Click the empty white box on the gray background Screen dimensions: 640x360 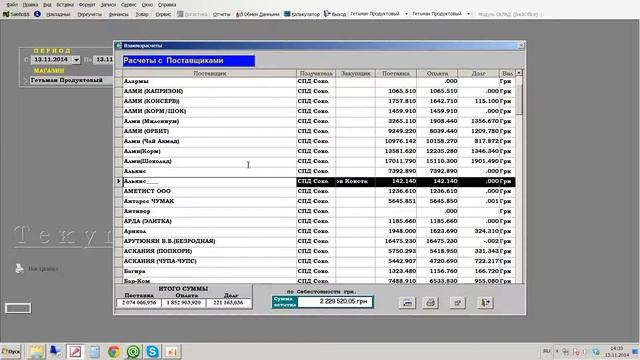pyautogui.click(x=18, y=308)
